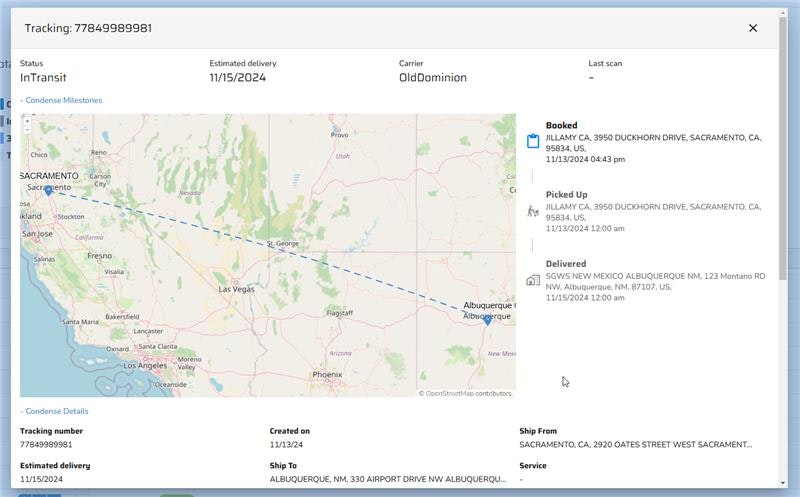800x497 pixels.
Task: Click the scrollbar up arrow
Action: (783, 12)
